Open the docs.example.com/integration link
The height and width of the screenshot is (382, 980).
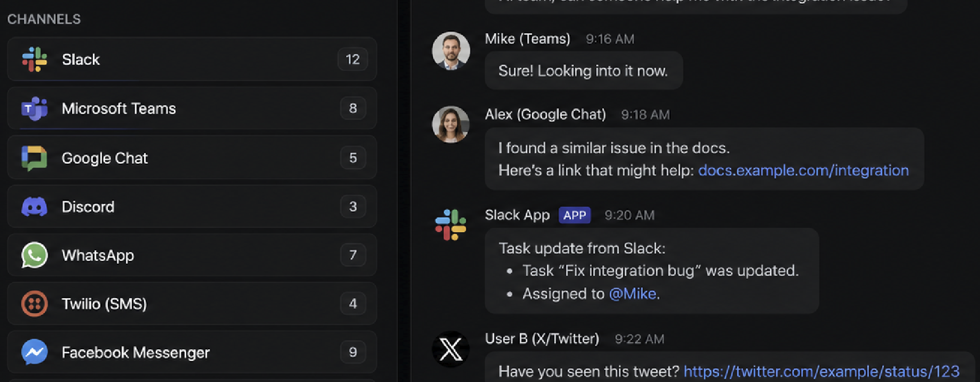[x=803, y=170]
